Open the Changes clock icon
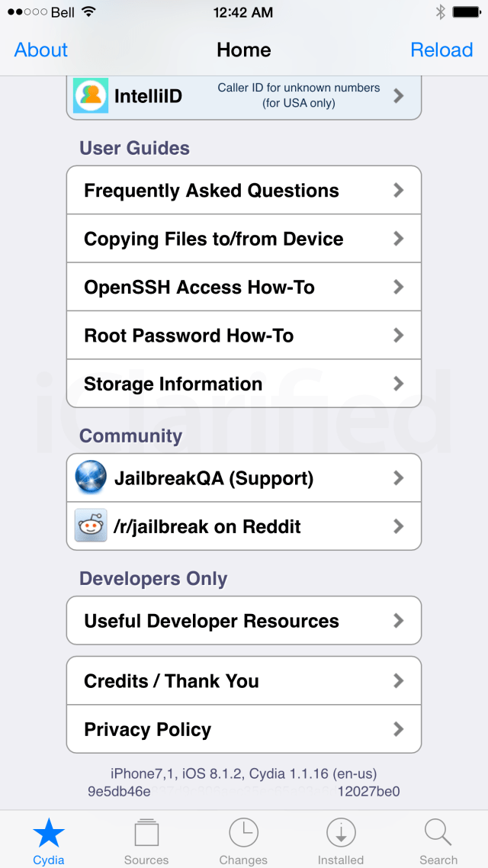The width and height of the screenshot is (488, 868). (x=243, y=834)
